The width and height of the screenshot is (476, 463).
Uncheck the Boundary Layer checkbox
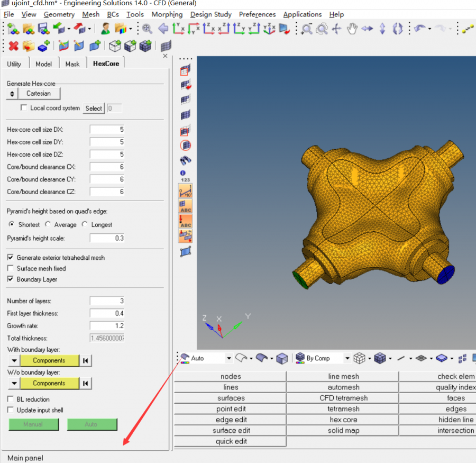11,279
